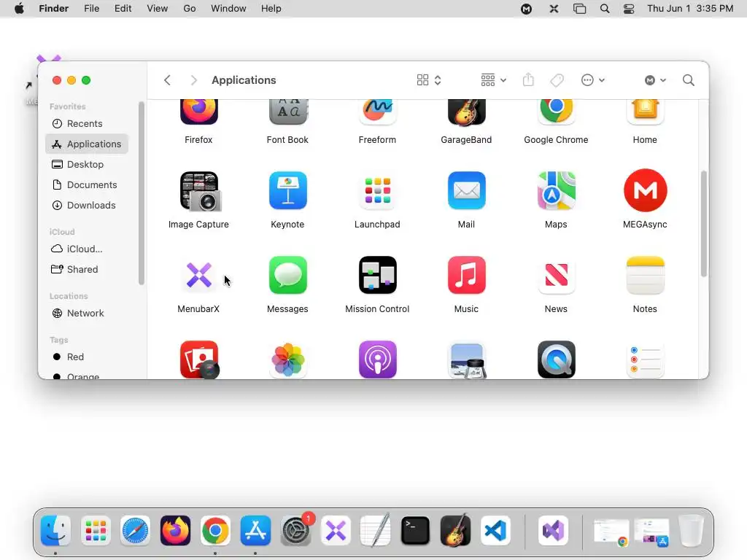The image size is (747, 560).
Task: Select the MEGAsync app icon
Action: click(645, 190)
